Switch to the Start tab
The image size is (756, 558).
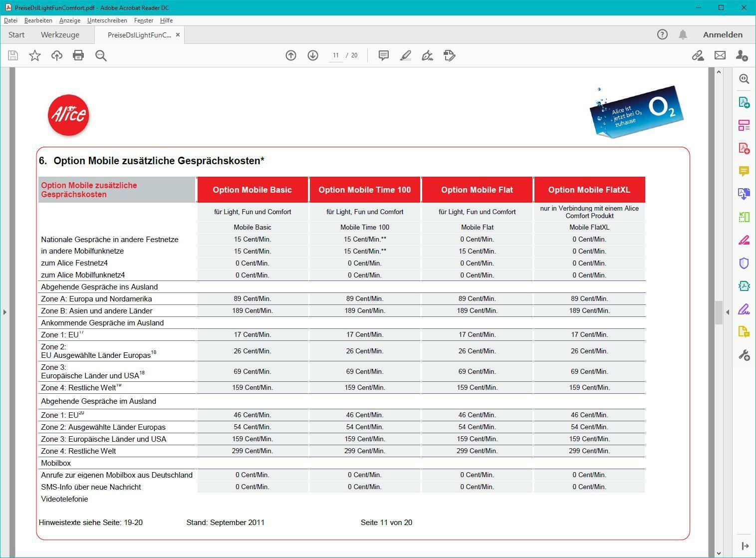[16, 34]
